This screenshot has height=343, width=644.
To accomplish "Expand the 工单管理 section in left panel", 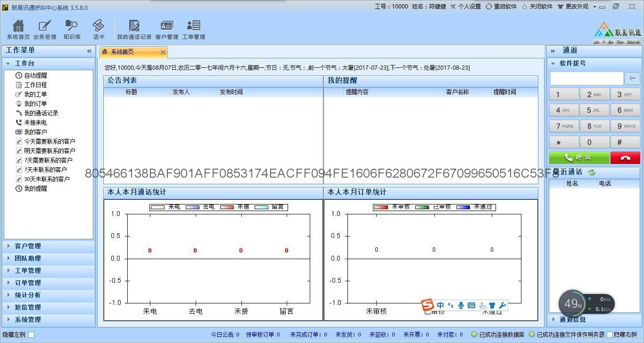I will (x=49, y=270).
